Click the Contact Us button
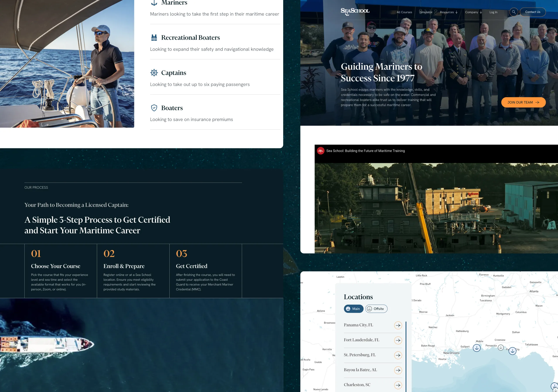The image size is (558, 392). tap(532, 12)
